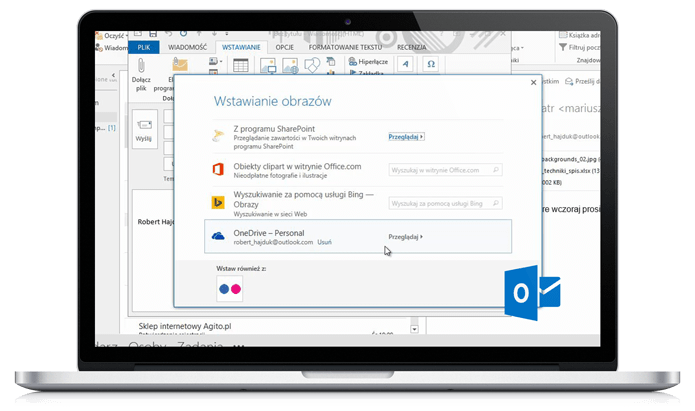The height and width of the screenshot is (411, 695).
Task: Click the Office.com clipart icon
Action: (x=217, y=169)
